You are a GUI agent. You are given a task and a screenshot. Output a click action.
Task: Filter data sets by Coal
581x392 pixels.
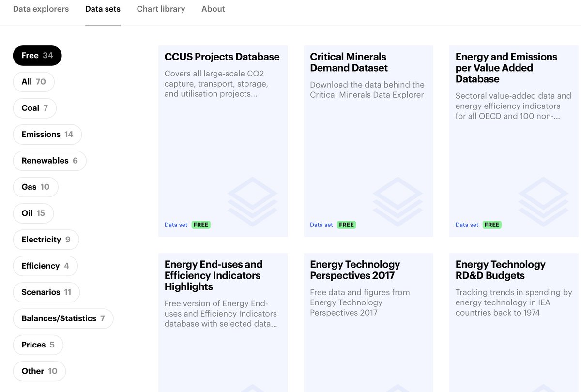click(34, 108)
